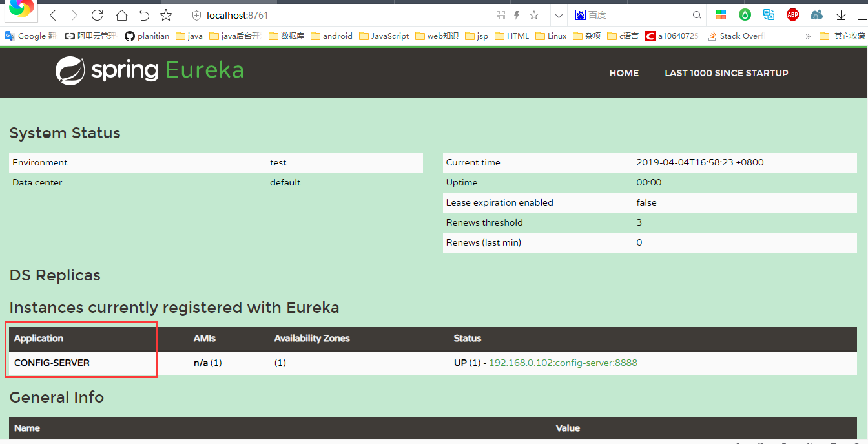Screen dimensions: 868x444
Task: Open the jsp bookmark folder
Action: [477, 36]
